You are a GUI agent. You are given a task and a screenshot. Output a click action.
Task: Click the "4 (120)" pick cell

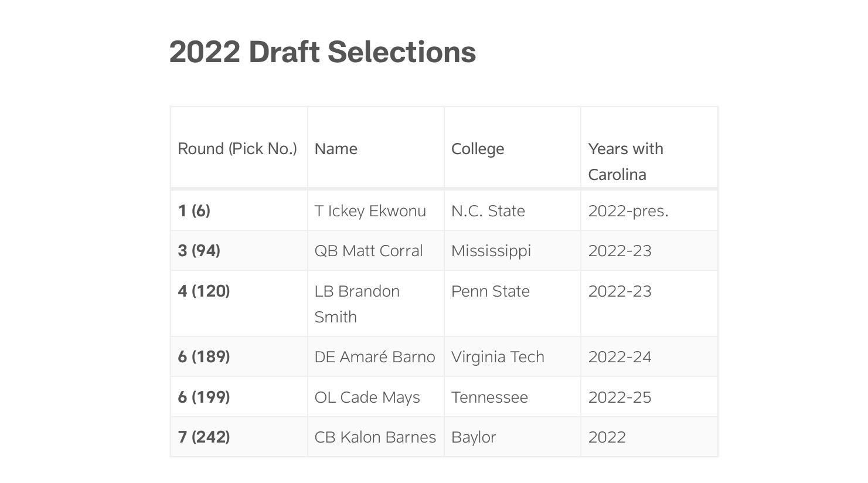[x=204, y=291]
